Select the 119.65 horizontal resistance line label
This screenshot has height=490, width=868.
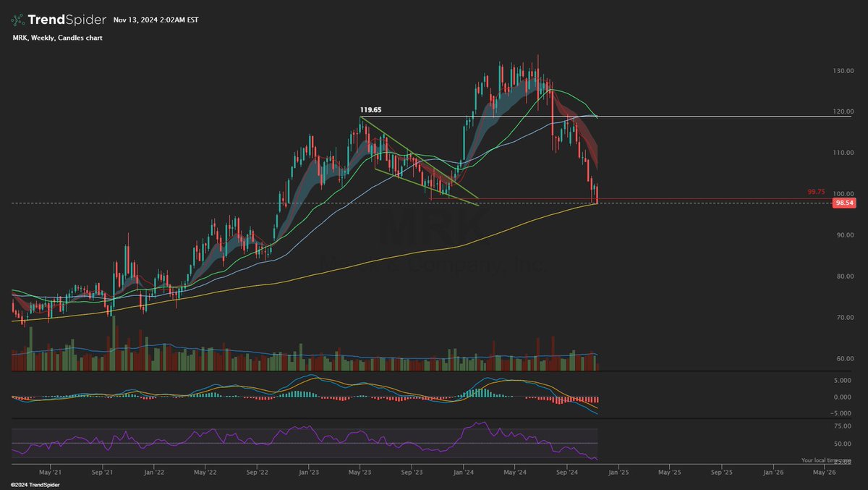[370, 109]
